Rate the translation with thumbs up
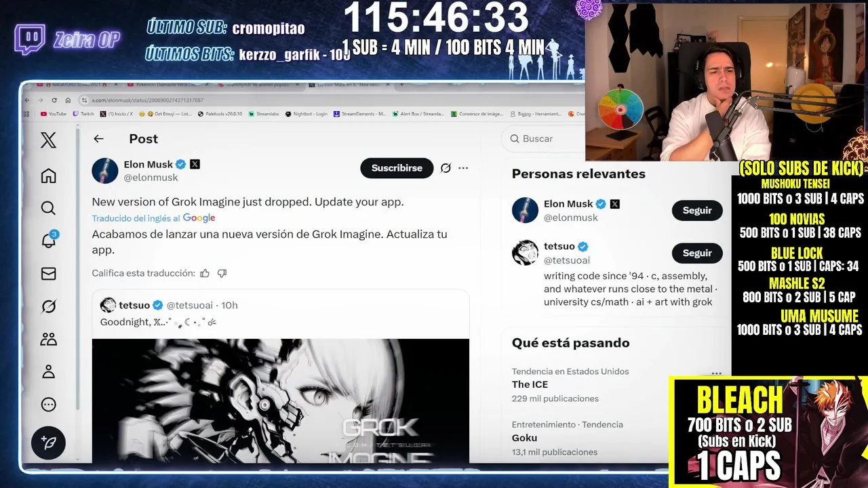The image size is (868, 488). 205,273
